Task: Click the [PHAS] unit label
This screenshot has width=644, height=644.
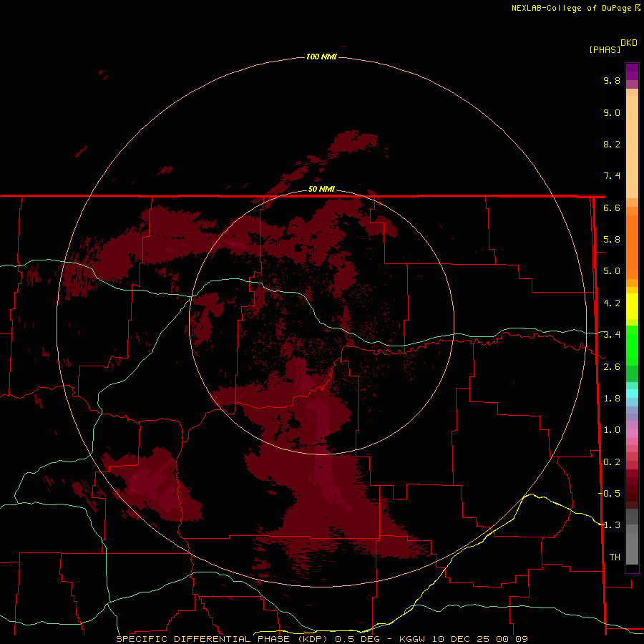Action: pos(605,49)
